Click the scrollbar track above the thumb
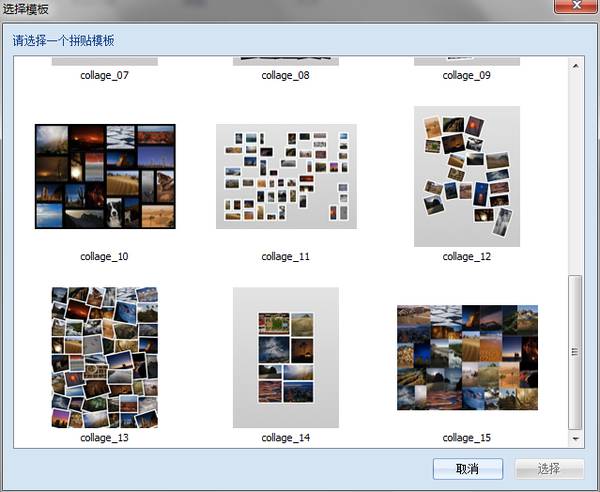The width and height of the screenshot is (600, 492). click(574, 170)
